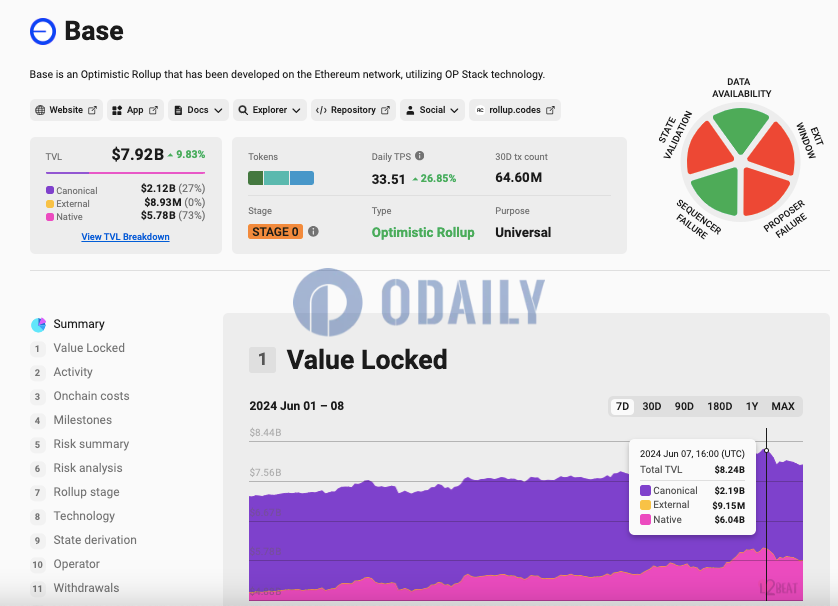The height and width of the screenshot is (606, 838).
Task: Open the Website link button
Action: point(66,110)
